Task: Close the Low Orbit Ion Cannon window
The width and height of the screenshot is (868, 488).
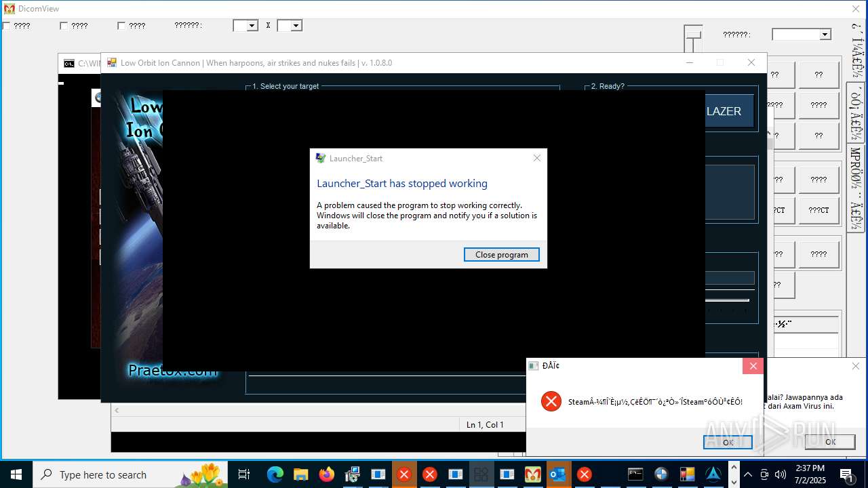Action: (x=751, y=63)
